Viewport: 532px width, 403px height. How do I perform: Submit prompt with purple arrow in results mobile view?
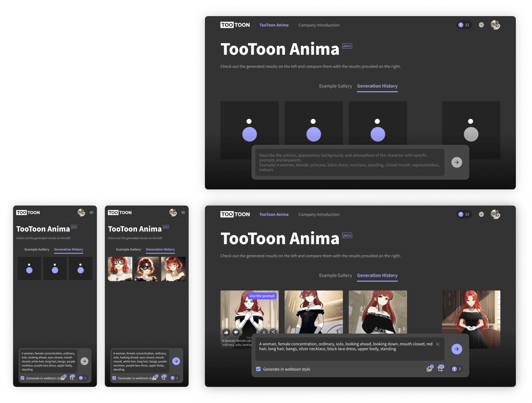176,361
